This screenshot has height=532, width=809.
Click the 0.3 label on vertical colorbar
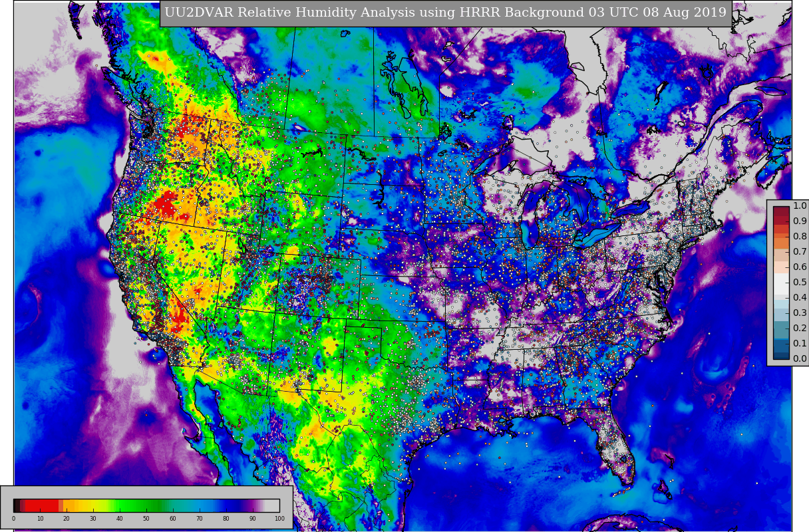(800, 313)
